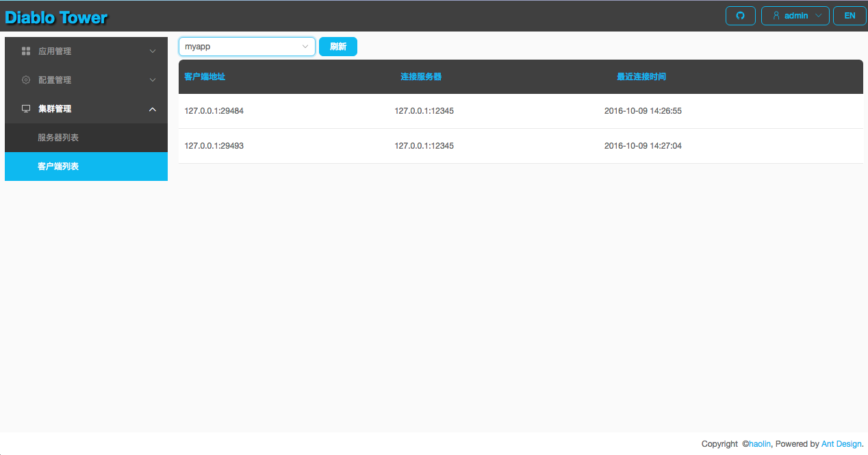The image size is (868, 455).
Task: Open the GitHub icon button
Action: tap(740, 16)
